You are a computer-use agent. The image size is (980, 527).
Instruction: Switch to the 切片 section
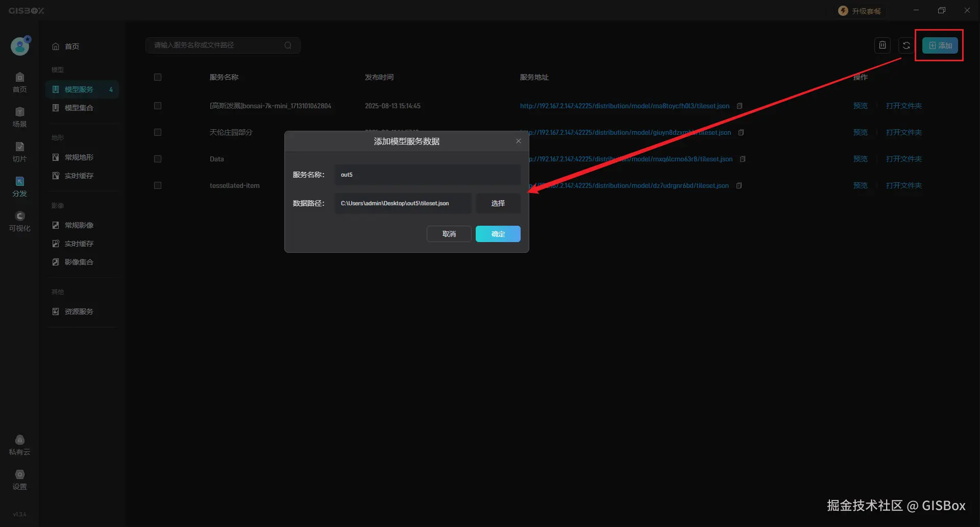19,152
